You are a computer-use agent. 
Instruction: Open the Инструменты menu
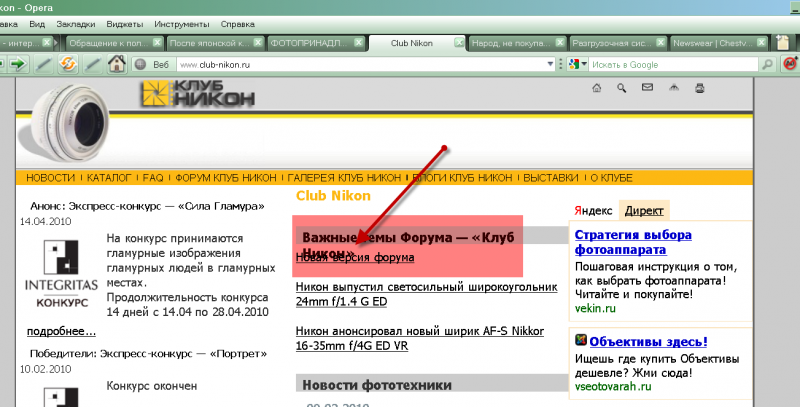tap(182, 24)
